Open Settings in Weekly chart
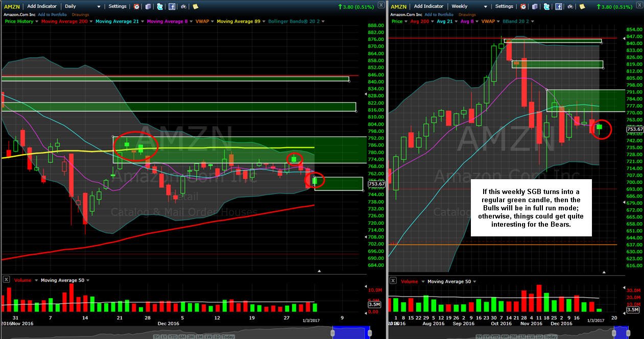The width and height of the screenshot is (644, 339). click(504, 6)
